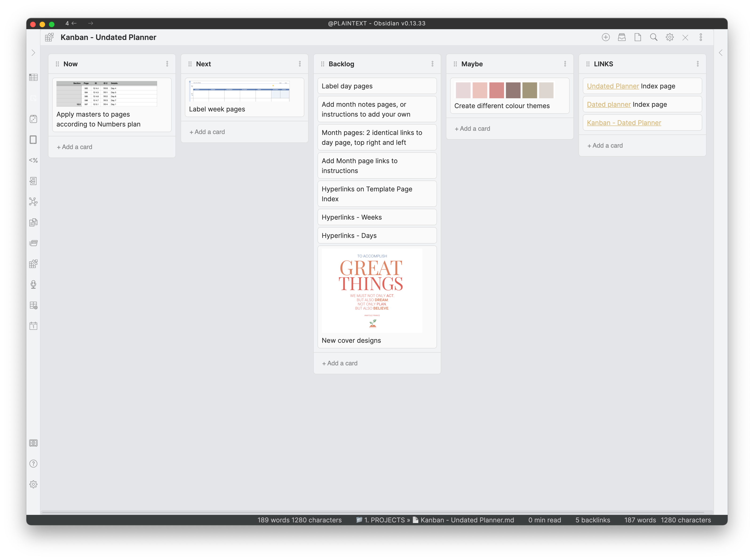Open the Now column options menu
The height and width of the screenshot is (560, 754).
tap(167, 64)
